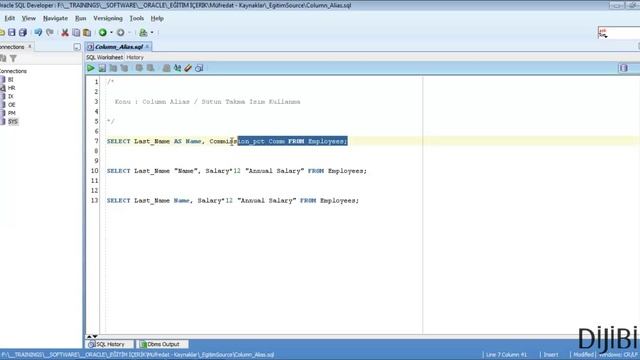
Task: Click the Rollback icon
Action: pos(150,68)
